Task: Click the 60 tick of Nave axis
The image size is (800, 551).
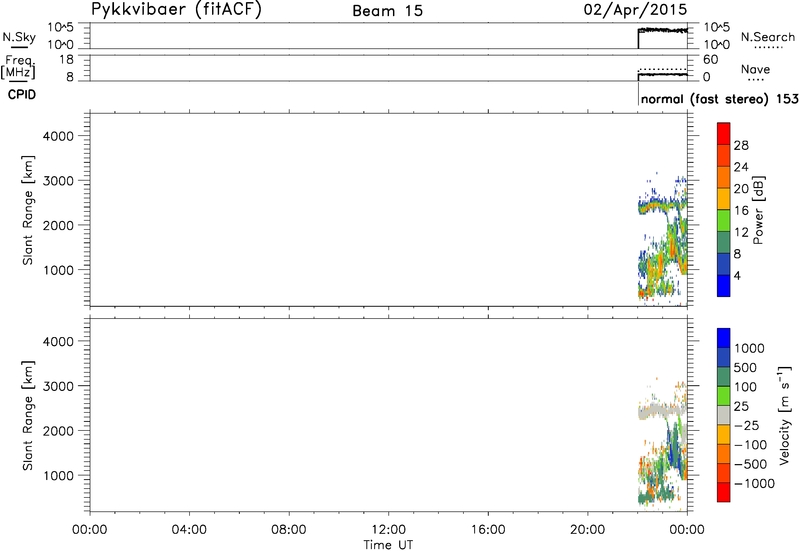Action: point(711,59)
